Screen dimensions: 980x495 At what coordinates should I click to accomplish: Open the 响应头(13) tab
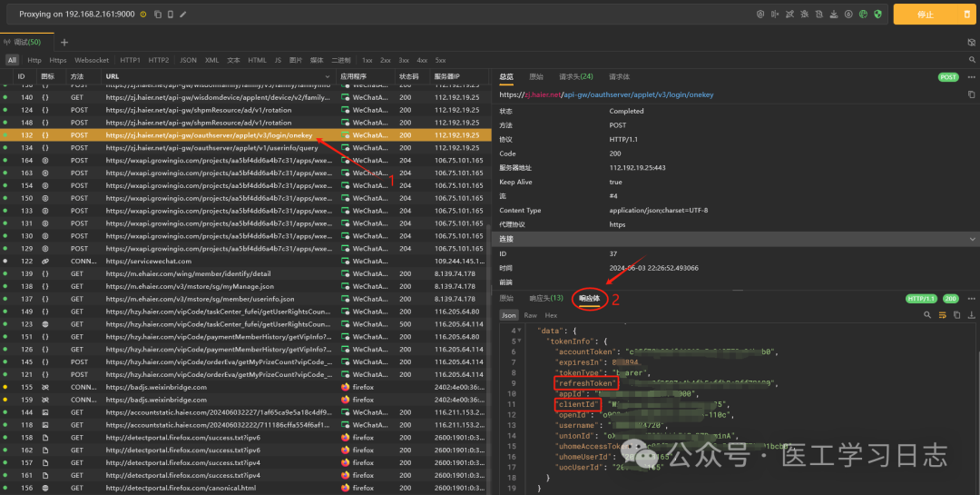coord(546,299)
